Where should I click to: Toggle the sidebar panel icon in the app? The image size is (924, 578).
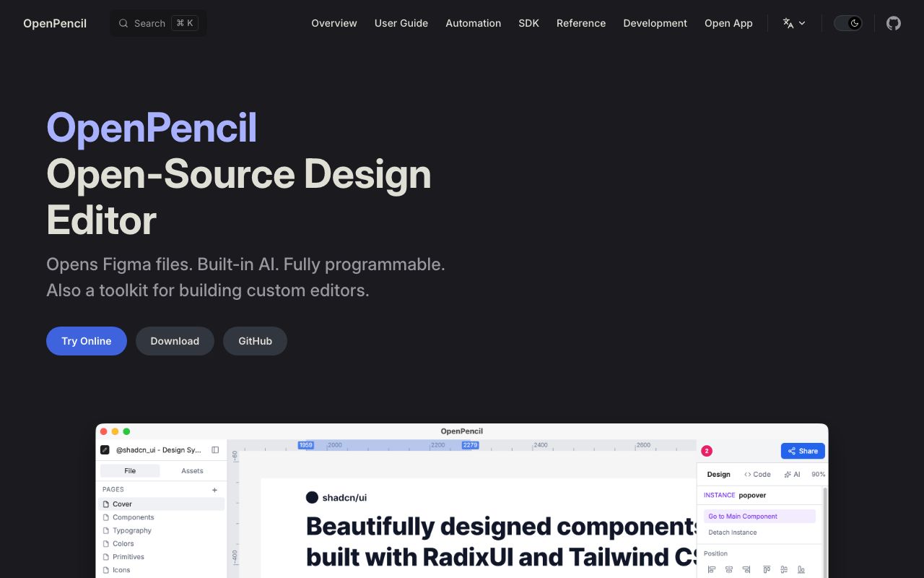pos(215,449)
